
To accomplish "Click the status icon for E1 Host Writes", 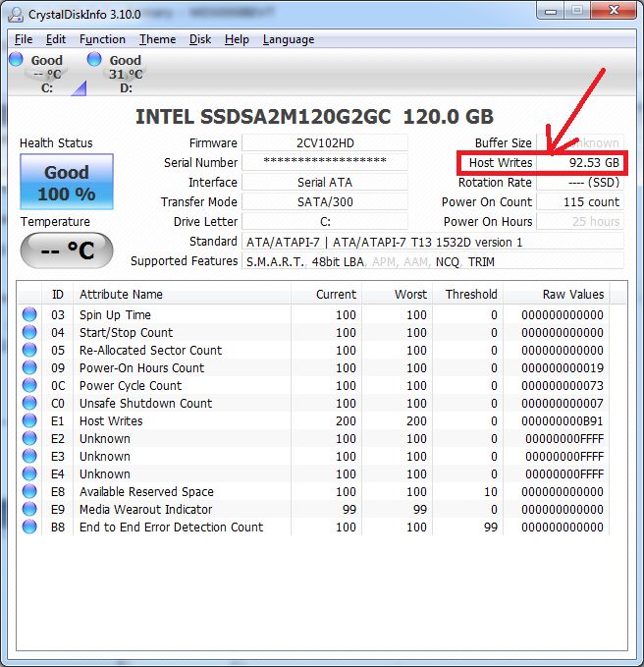I will click(x=29, y=421).
